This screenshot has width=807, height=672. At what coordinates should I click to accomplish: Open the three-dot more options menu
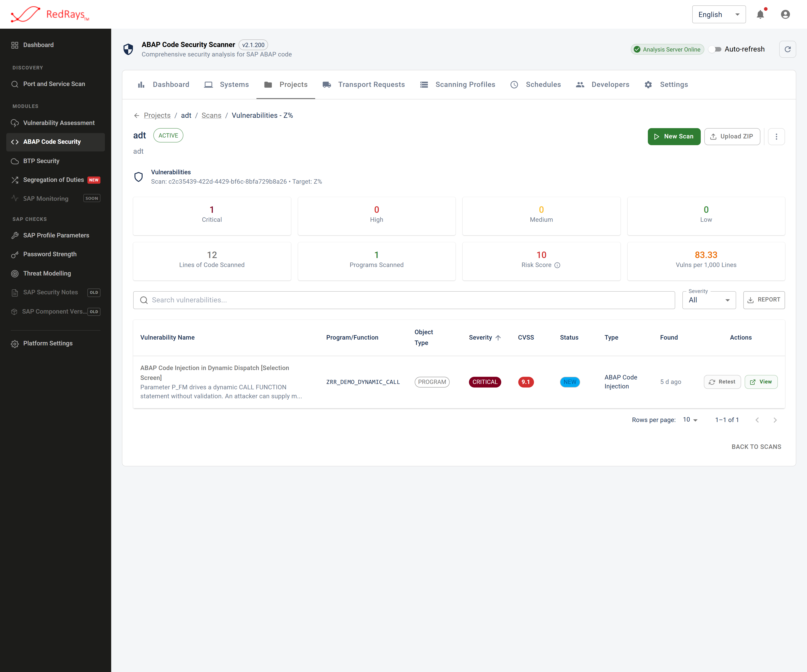pos(776,137)
